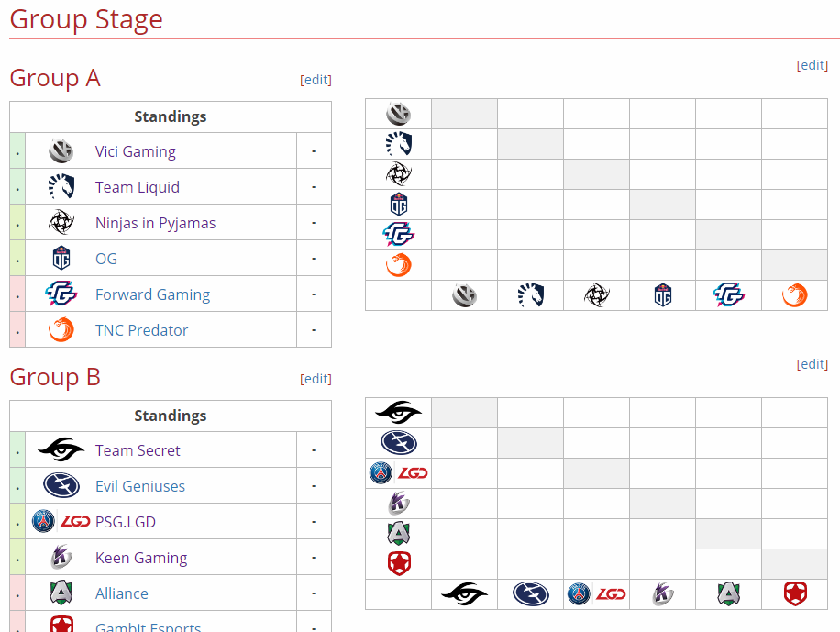This screenshot has height=632, width=840.
Task: Click the OG logo in the Group A standings
Action: click(x=61, y=258)
